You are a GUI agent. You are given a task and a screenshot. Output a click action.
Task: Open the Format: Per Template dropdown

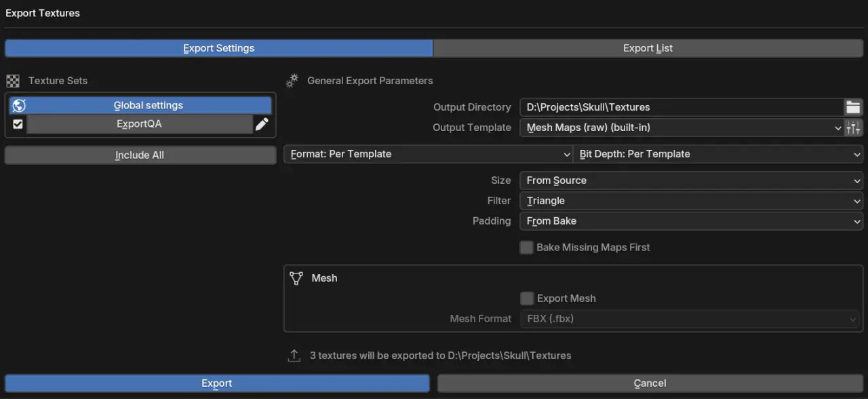(429, 154)
